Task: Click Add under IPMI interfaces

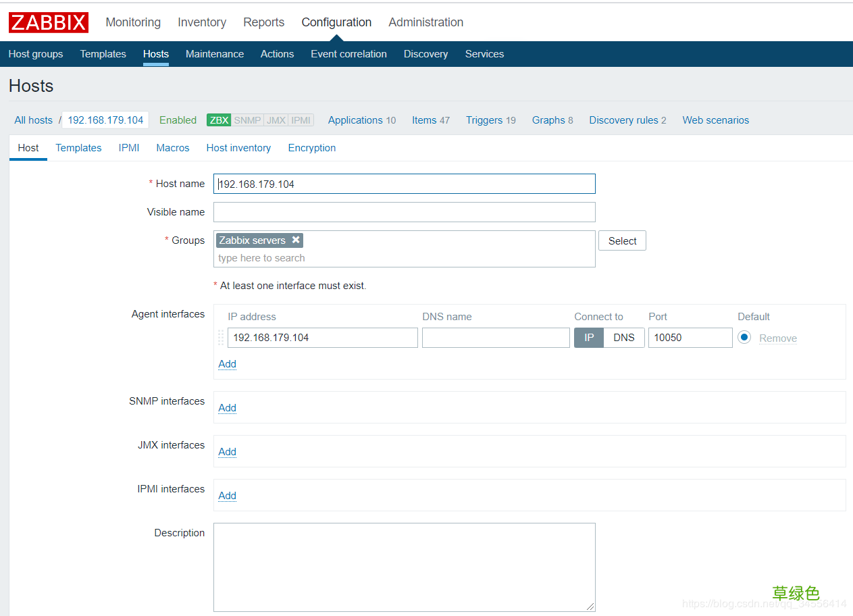Action: tap(228, 496)
